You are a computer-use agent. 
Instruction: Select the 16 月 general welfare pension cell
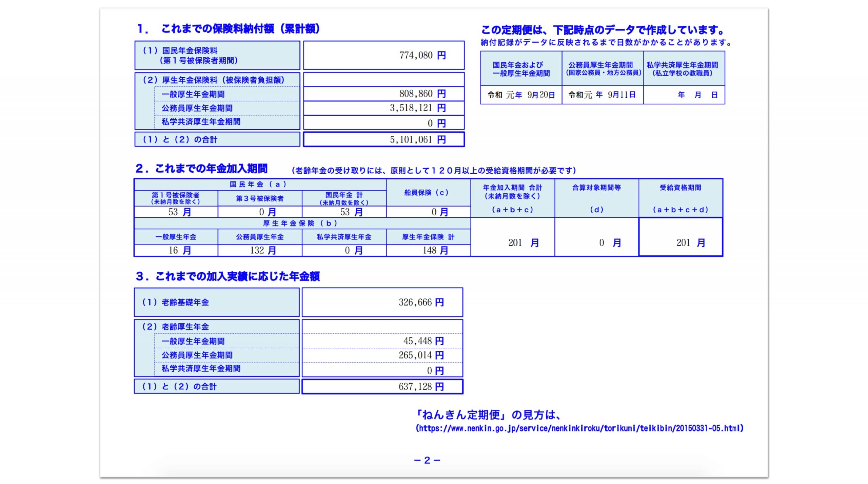[176, 250]
